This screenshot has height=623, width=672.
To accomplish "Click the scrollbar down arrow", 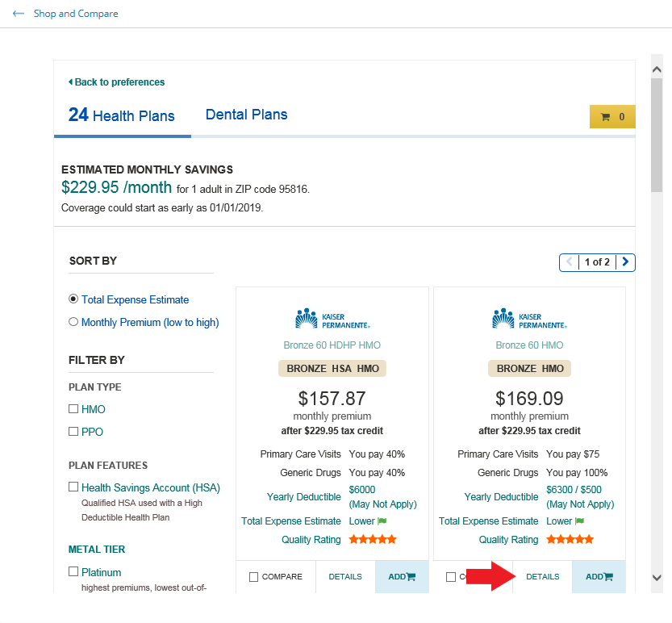I will 657,578.
